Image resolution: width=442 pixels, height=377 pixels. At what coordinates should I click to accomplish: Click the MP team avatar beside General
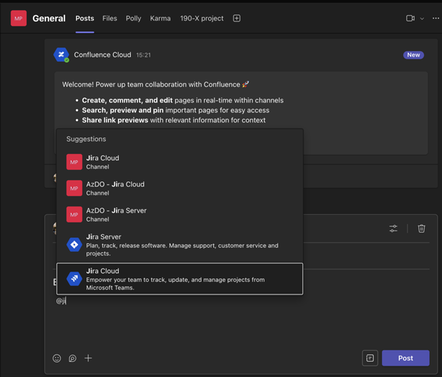tap(18, 18)
